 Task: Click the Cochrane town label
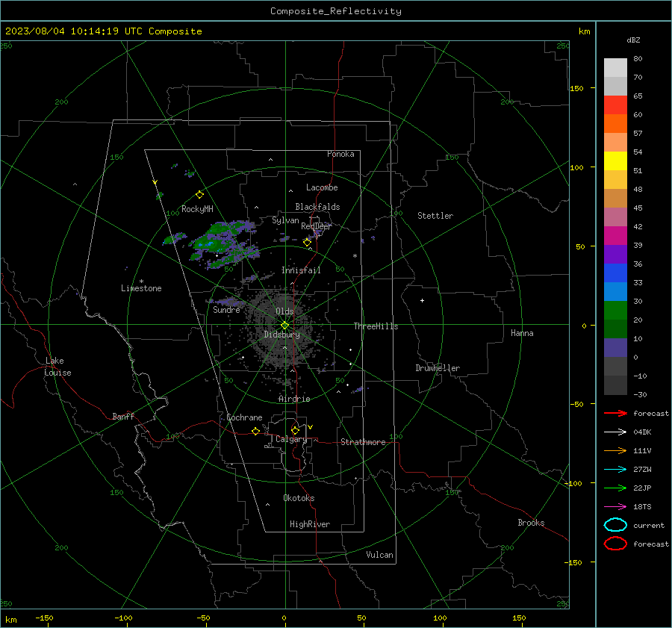point(244,417)
